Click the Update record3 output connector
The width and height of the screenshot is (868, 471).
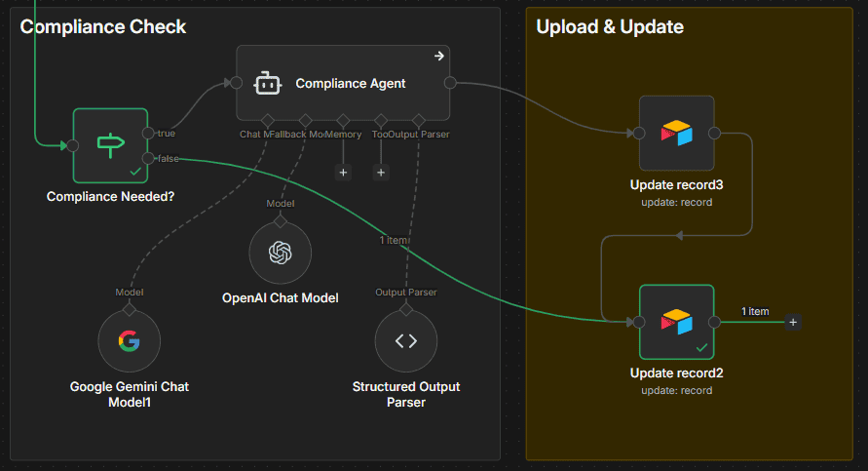pos(714,133)
